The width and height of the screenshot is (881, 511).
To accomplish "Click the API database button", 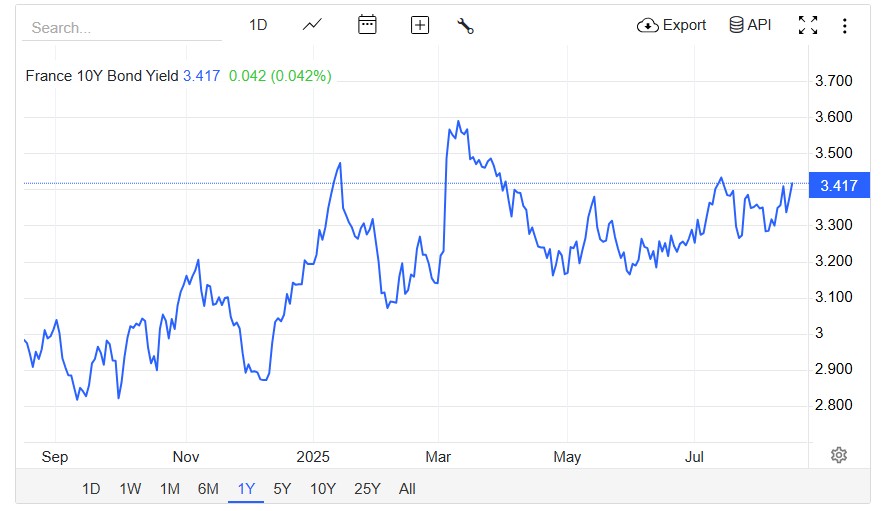I will click(750, 25).
